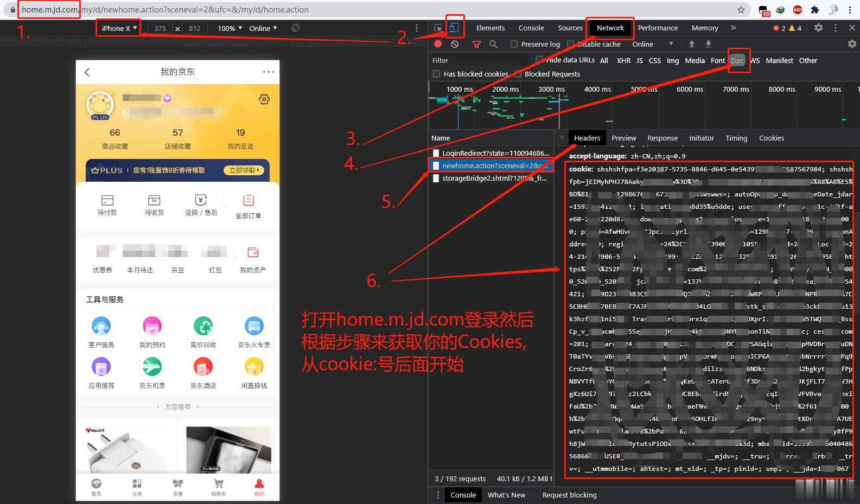The image size is (860, 504).
Task: Click the errors count badge
Action: coord(779,28)
